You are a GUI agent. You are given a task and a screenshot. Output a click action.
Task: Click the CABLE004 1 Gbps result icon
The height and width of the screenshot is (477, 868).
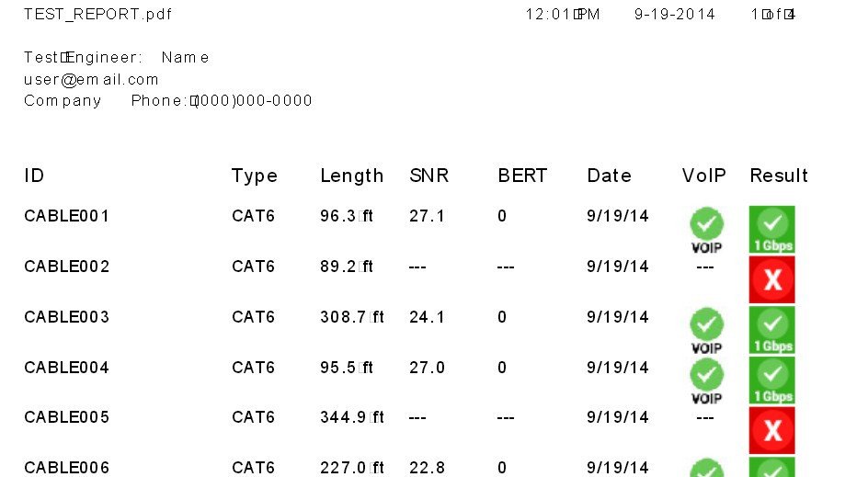coord(772,380)
